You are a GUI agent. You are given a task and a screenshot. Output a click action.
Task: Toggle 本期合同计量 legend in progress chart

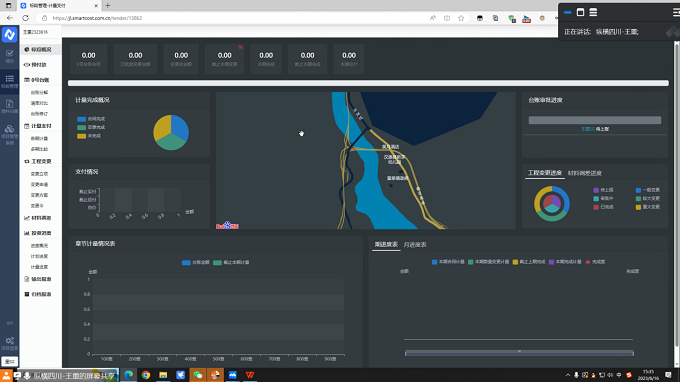point(448,262)
